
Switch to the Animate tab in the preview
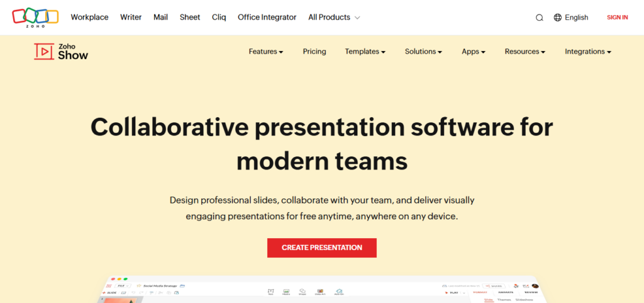click(x=505, y=292)
